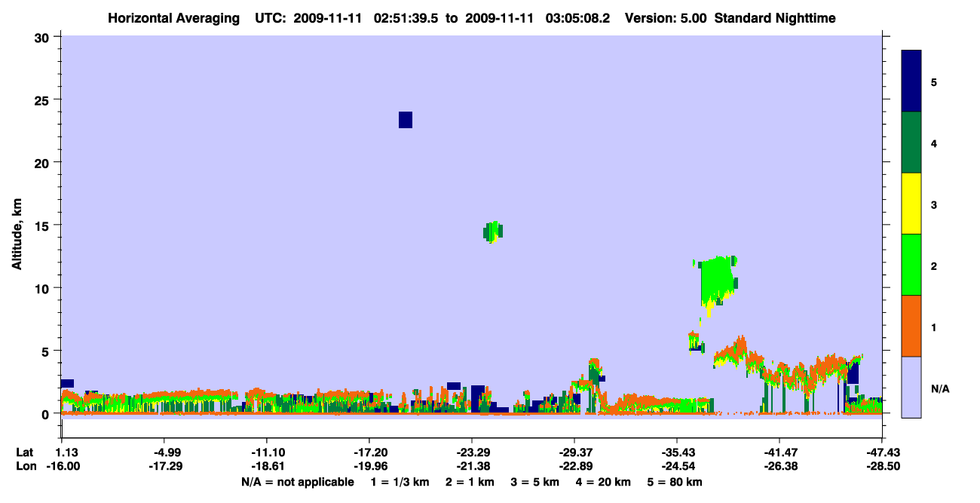
Task: Click the latitude value -41.47
Action: pos(779,452)
